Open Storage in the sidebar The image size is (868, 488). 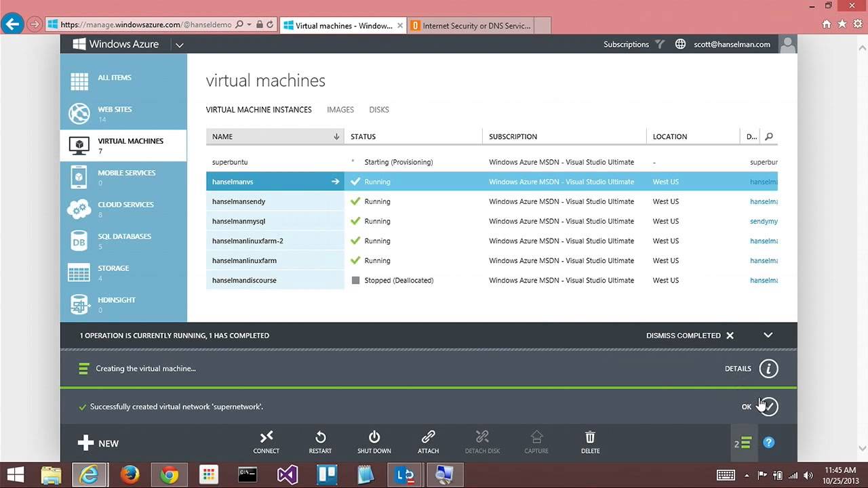(x=123, y=272)
